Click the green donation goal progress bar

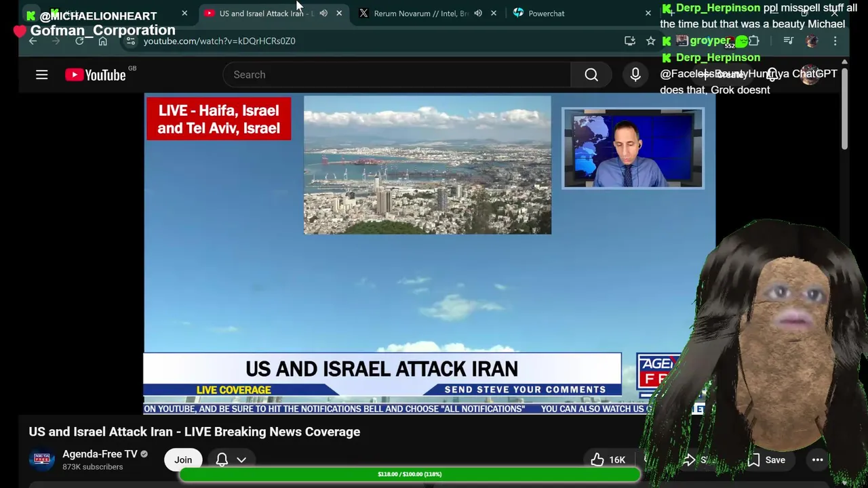pos(410,474)
